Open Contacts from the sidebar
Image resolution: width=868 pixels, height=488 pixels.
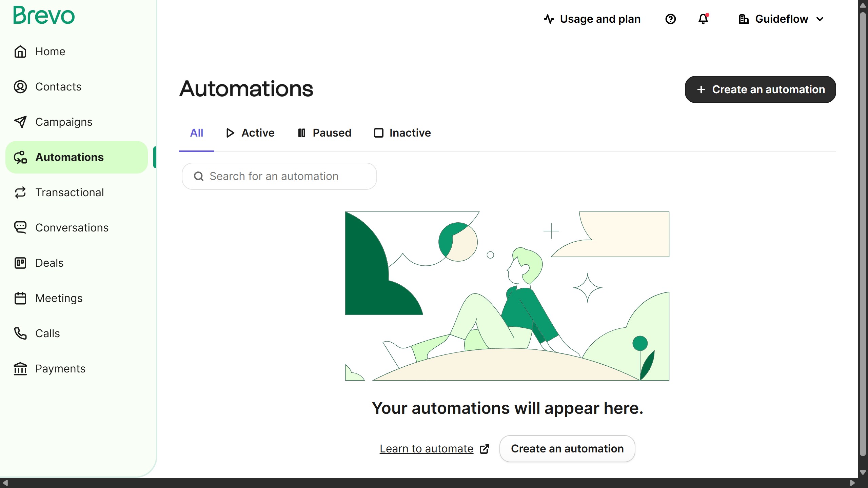[x=58, y=87]
